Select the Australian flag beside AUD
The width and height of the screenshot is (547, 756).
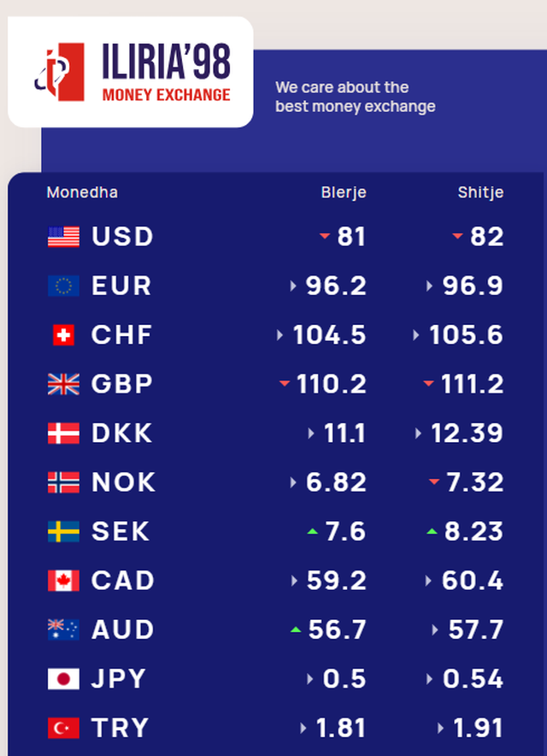click(x=63, y=630)
